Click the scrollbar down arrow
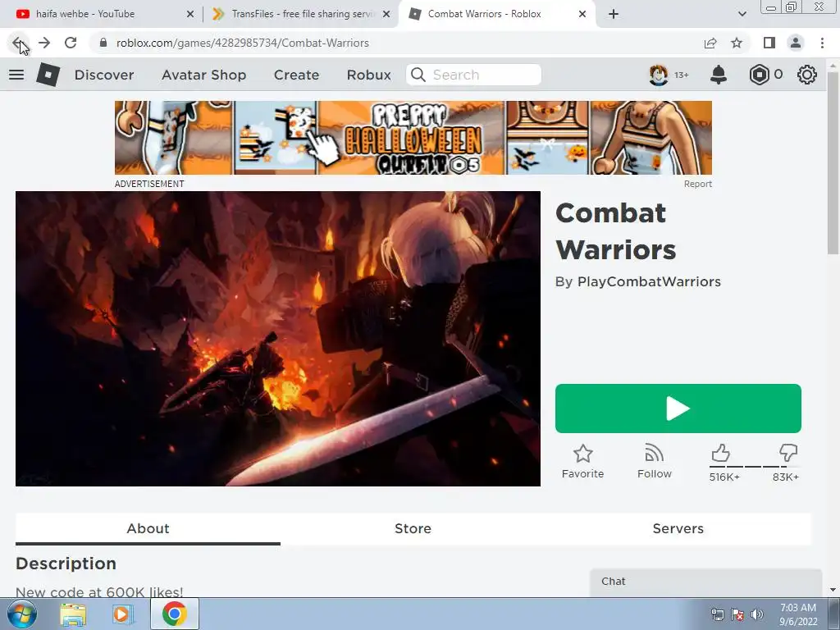Viewport: 840px width, 630px height. 833,591
